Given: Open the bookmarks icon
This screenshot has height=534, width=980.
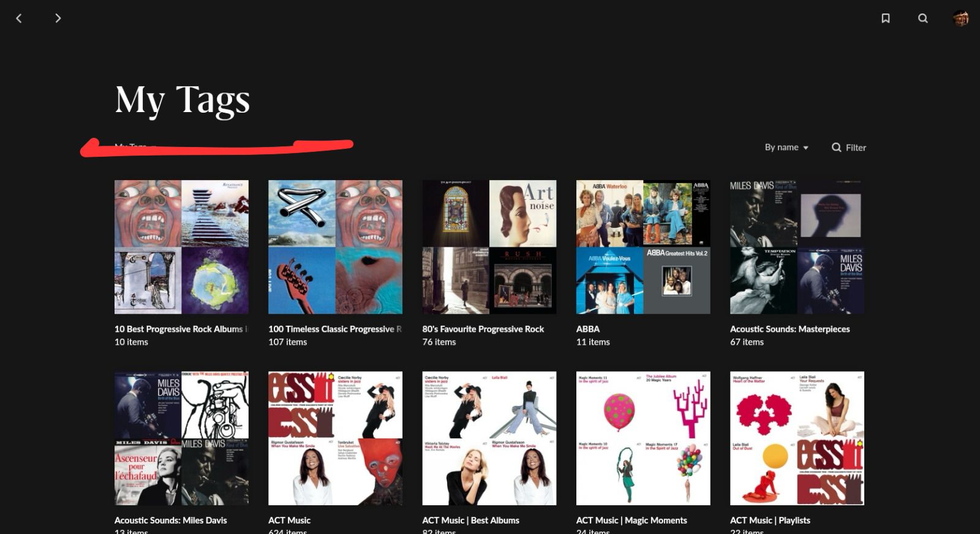Looking at the screenshot, I should 886,18.
